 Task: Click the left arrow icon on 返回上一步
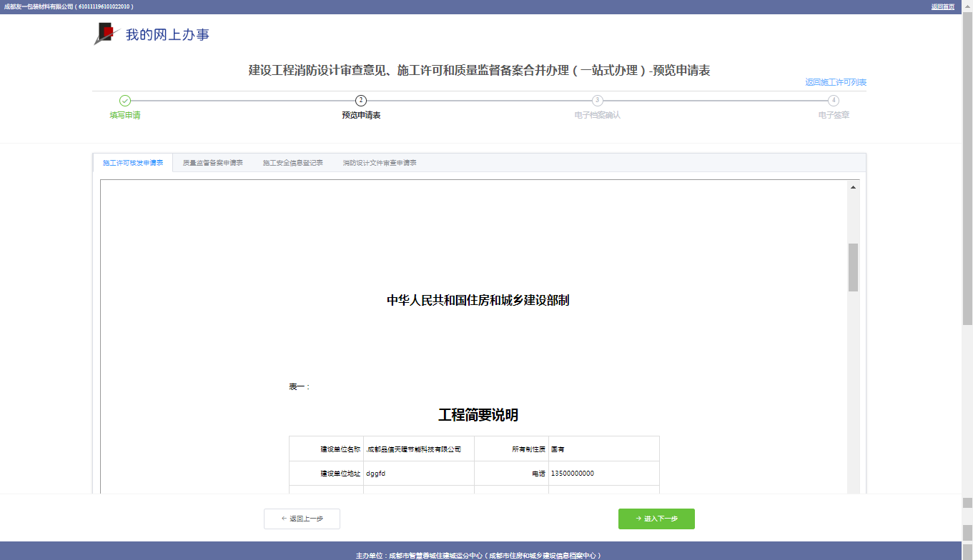click(x=282, y=519)
